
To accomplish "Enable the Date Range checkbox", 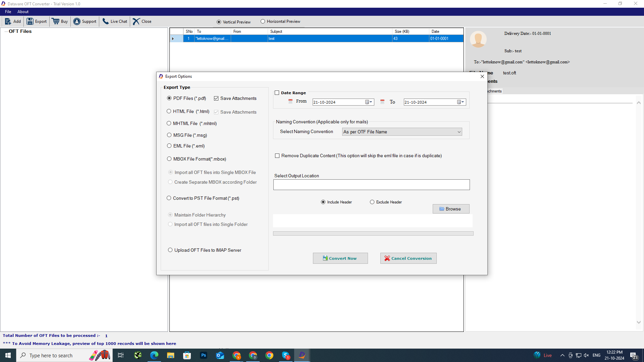I will (277, 93).
